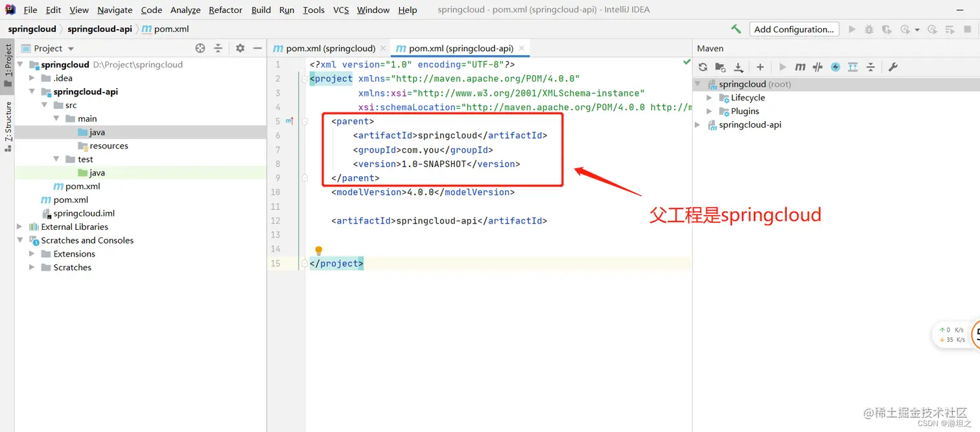The width and height of the screenshot is (980, 432).
Task: Collapse the test folder
Action: tap(56, 159)
